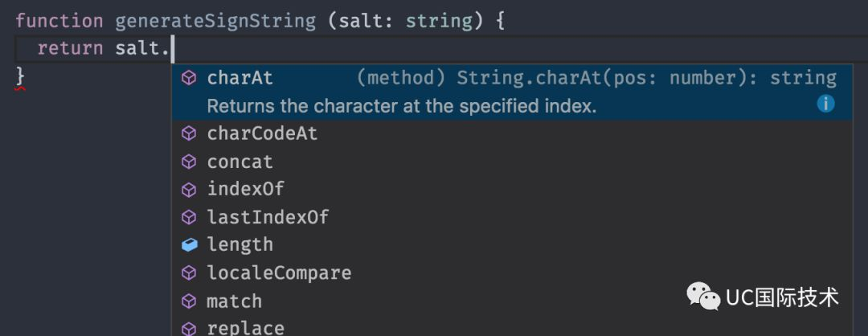Select the length property suggestion
868x336 pixels.
(x=240, y=244)
